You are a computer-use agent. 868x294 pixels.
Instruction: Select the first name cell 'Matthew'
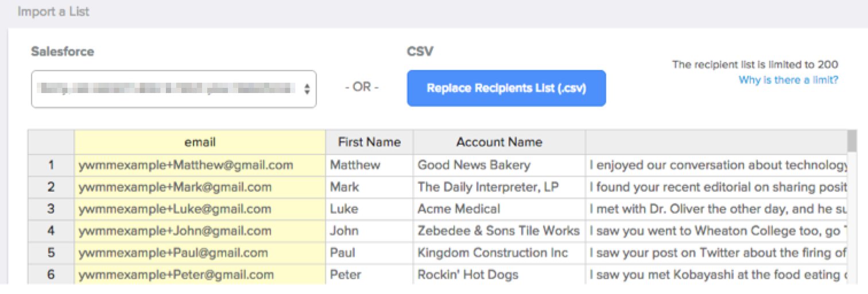369,165
